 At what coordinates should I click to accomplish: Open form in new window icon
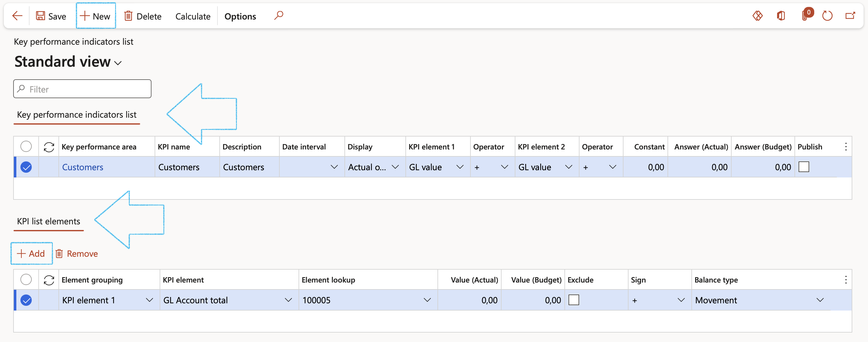tap(850, 16)
